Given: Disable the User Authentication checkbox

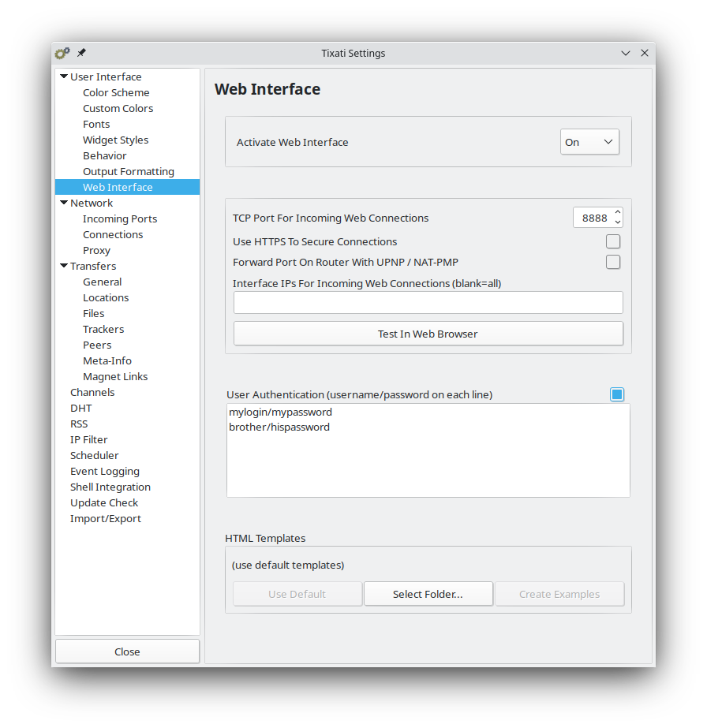Looking at the screenshot, I should coord(617,394).
